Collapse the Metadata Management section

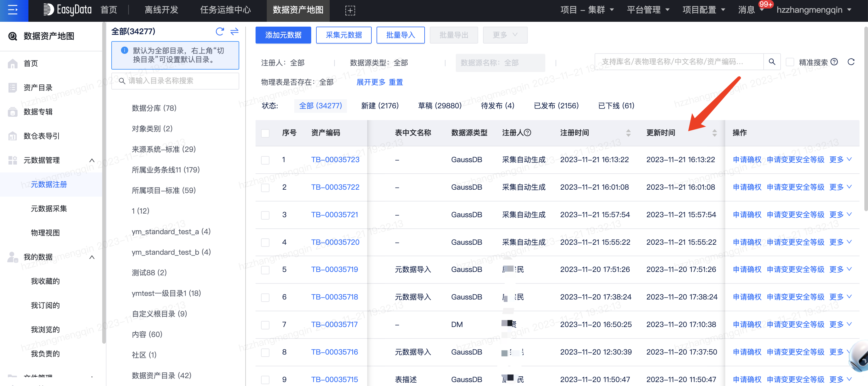(x=92, y=160)
